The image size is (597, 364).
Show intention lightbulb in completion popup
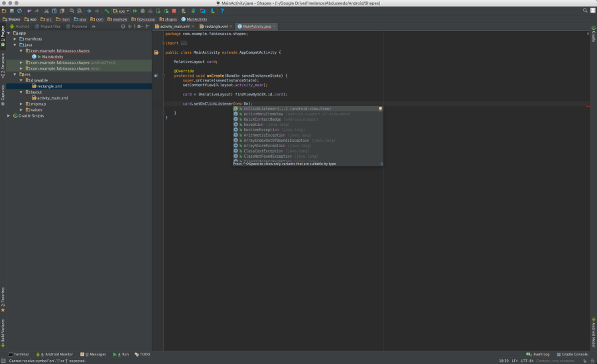click(x=380, y=109)
